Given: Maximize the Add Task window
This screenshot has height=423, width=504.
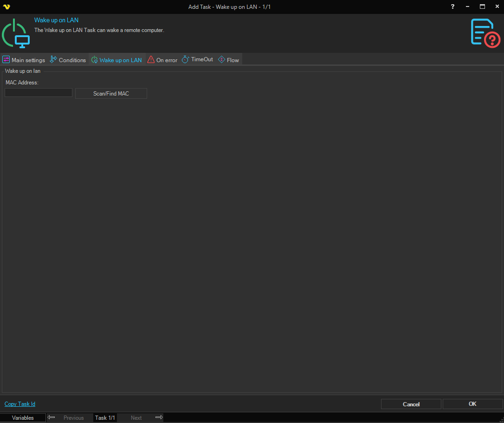Looking at the screenshot, I should tap(482, 6).
